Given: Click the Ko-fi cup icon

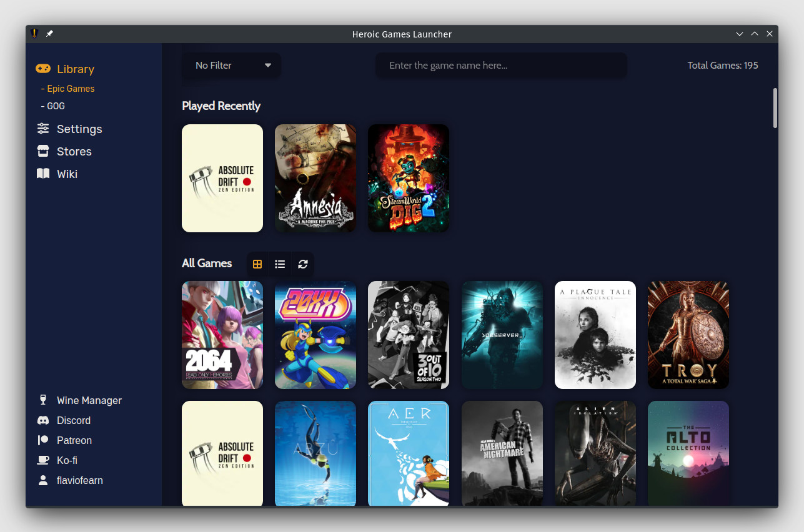Looking at the screenshot, I should [43, 460].
